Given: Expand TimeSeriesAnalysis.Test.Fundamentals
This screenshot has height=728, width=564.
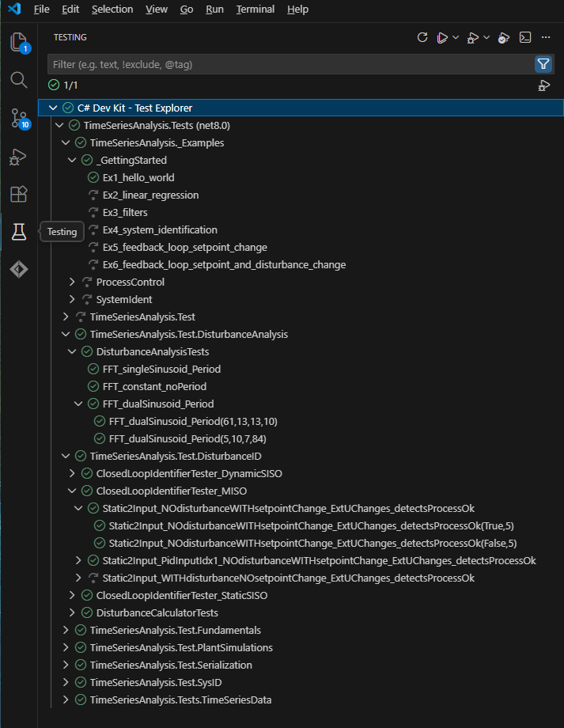Looking at the screenshot, I should (x=66, y=631).
